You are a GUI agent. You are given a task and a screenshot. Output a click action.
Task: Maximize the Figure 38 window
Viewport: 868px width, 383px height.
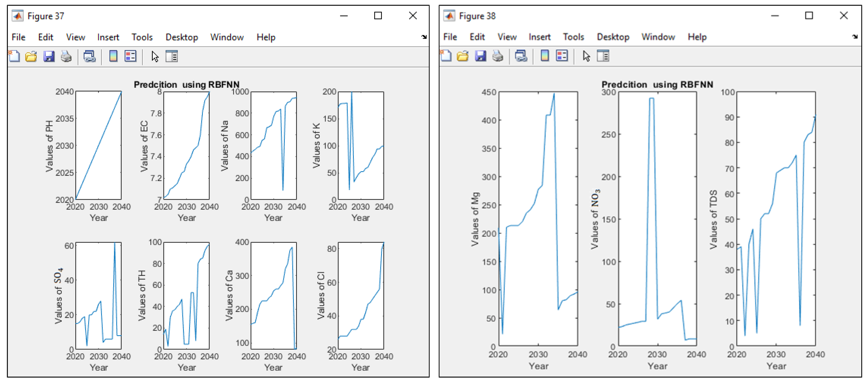(x=809, y=15)
